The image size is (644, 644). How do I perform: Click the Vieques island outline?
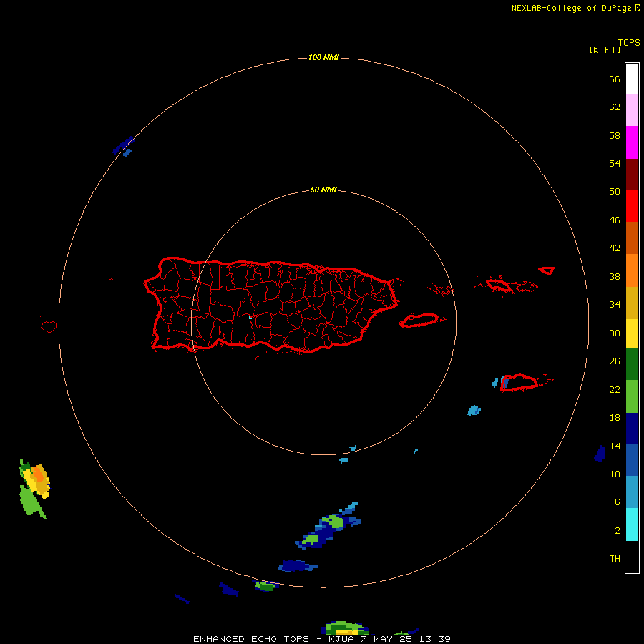422,321
